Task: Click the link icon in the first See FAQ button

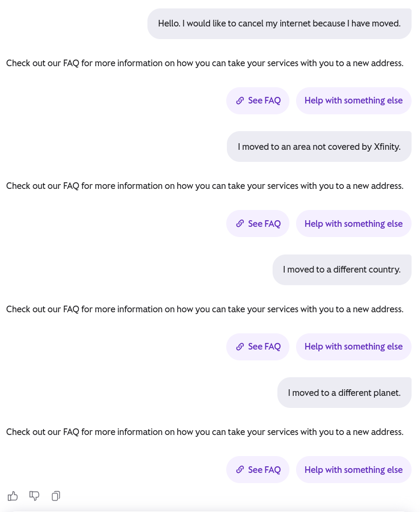Action: pyautogui.click(x=240, y=100)
